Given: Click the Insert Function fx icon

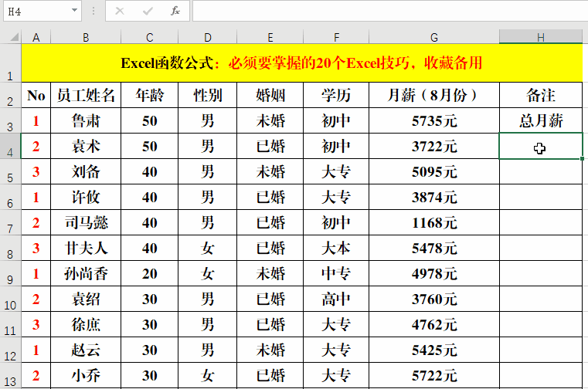Looking at the screenshot, I should [x=175, y=12].
